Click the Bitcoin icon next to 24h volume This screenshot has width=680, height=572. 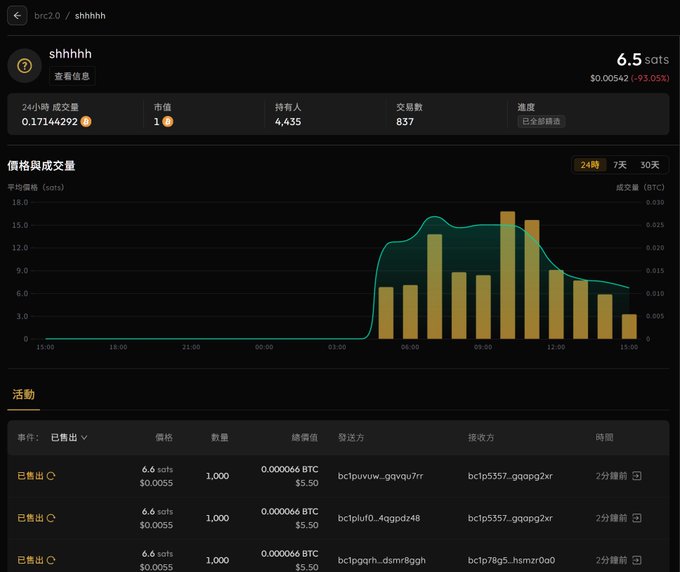pos(86,121)
